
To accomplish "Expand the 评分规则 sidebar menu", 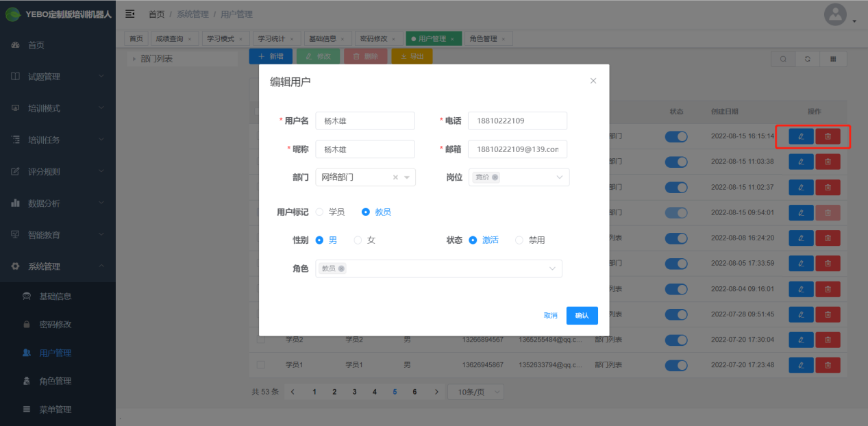I will click(58, 171).
